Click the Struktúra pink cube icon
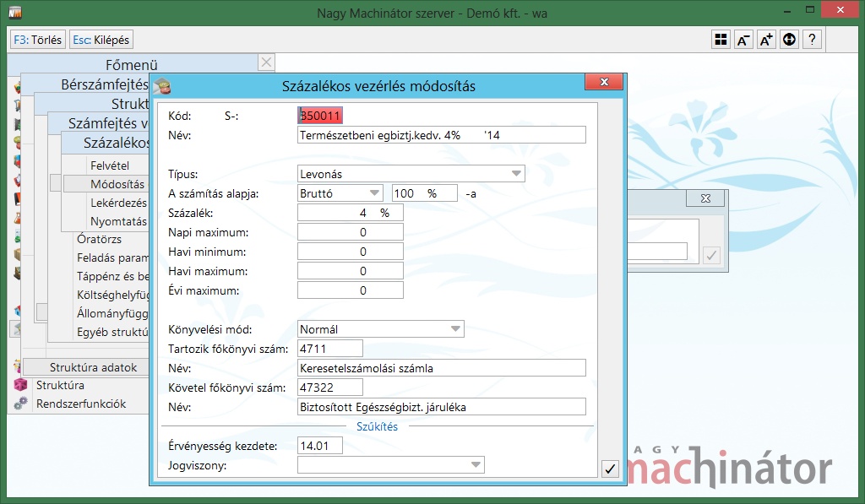The height and width of the screenshot is (504, 865). tap(20, 386)
